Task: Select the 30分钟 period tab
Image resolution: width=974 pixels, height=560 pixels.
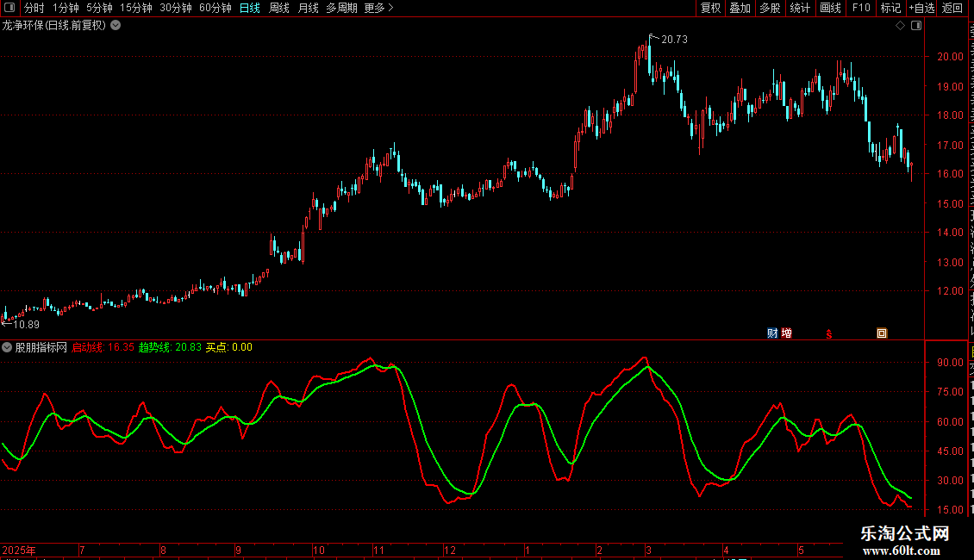Action: coord(175,8)
